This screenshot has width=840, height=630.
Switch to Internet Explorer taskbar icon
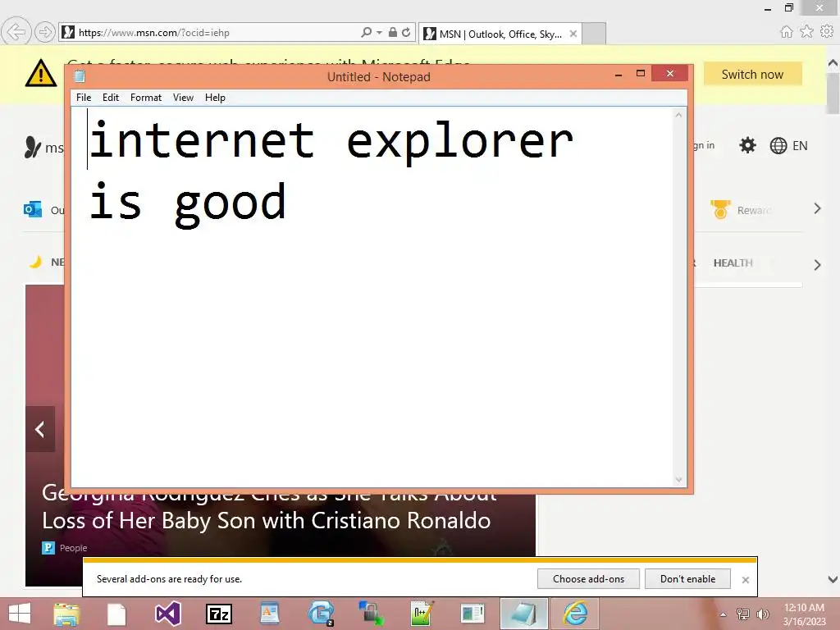[x=575, y=614]
